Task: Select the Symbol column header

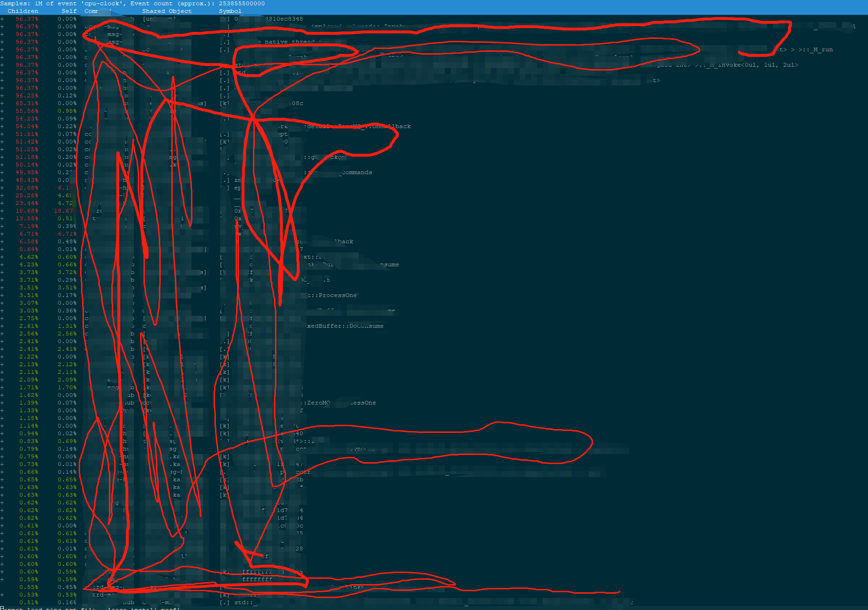Action: [x=230, y=12]
